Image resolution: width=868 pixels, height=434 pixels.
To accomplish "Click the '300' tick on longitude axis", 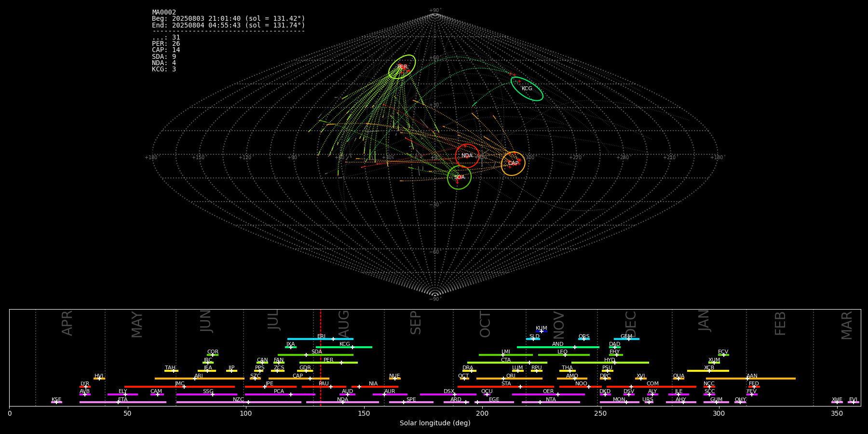I will tap(719, 413).
